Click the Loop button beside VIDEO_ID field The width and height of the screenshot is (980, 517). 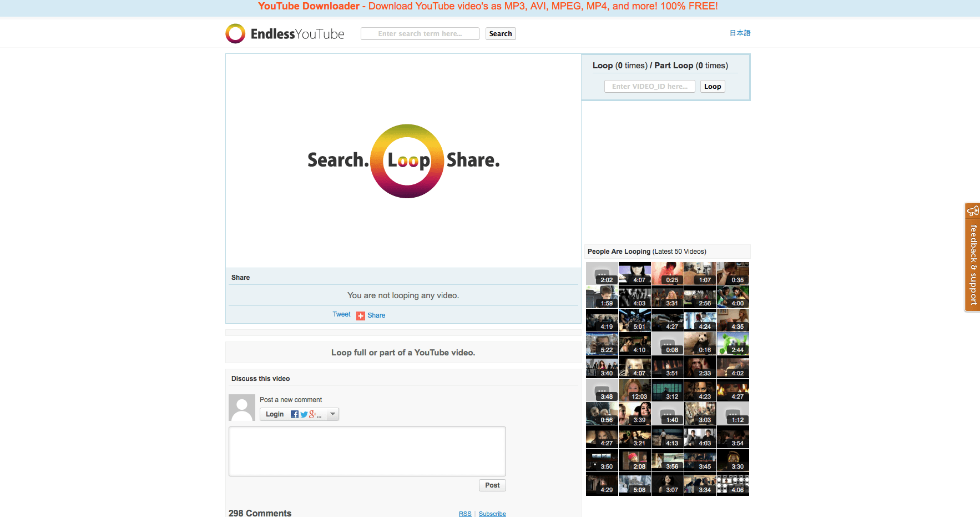point(713,86)
